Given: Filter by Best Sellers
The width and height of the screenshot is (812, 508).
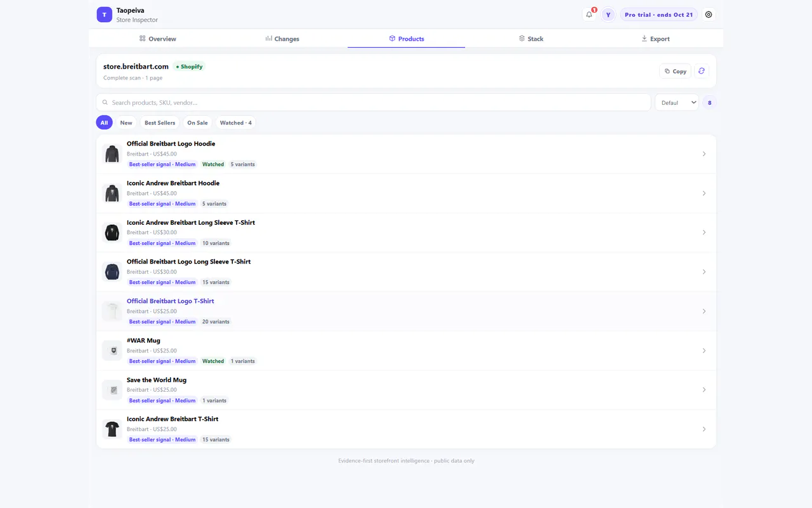Looking at the screenshot, I should click(160, 123).
